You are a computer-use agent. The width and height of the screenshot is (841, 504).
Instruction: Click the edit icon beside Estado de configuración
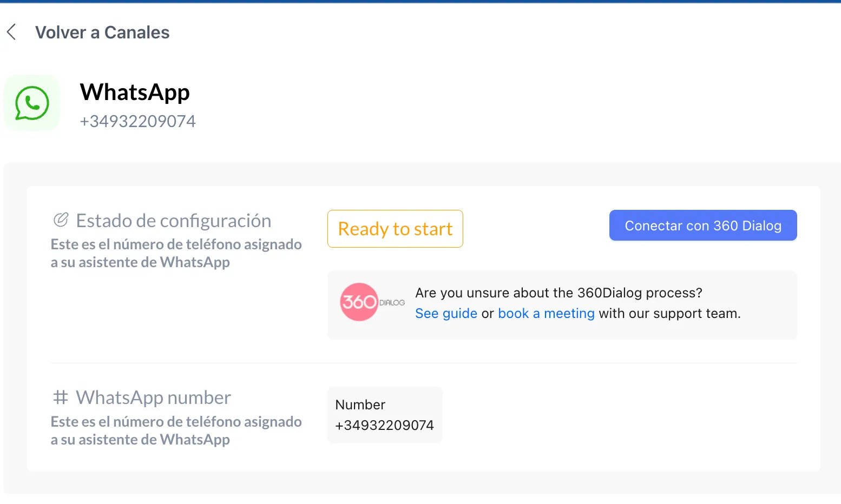click(x=61, y=220)
